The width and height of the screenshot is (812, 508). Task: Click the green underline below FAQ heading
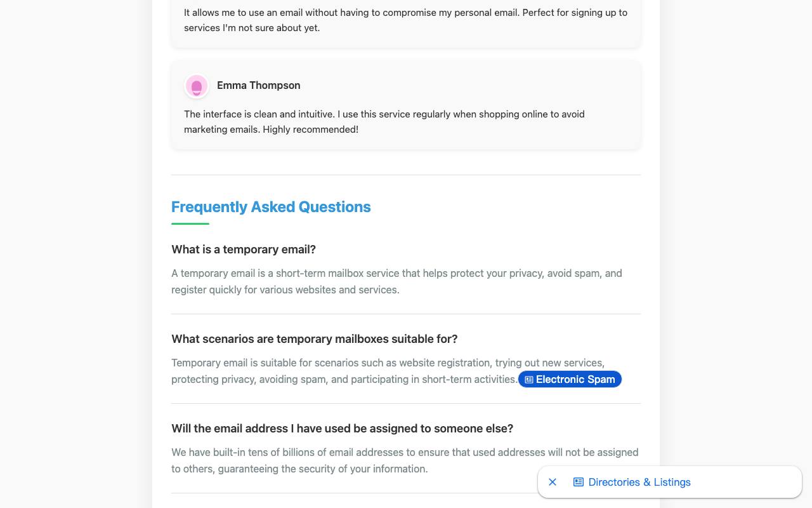190,224
